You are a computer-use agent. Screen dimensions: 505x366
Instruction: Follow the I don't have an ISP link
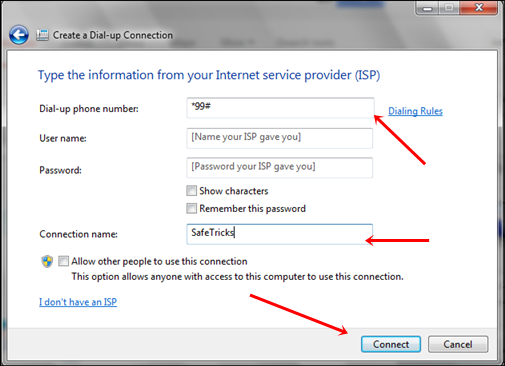click(x=78, y=302)
